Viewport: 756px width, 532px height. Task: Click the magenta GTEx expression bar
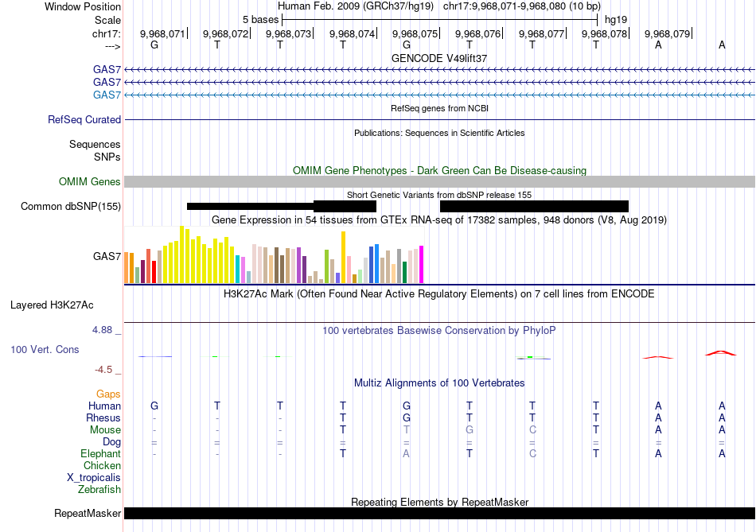[x=422, y=265]
